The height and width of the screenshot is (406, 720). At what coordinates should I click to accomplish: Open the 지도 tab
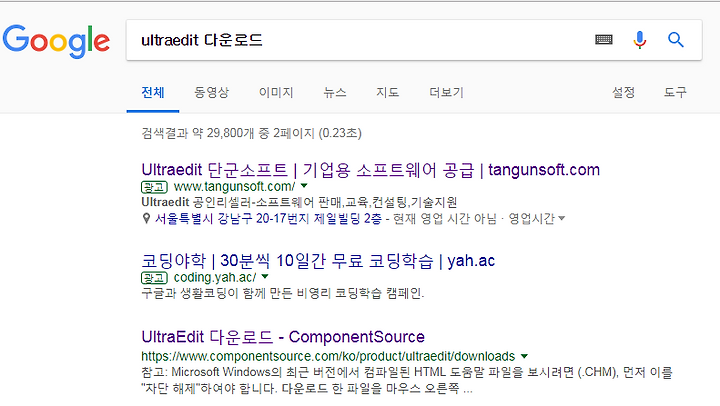point(388,93)
